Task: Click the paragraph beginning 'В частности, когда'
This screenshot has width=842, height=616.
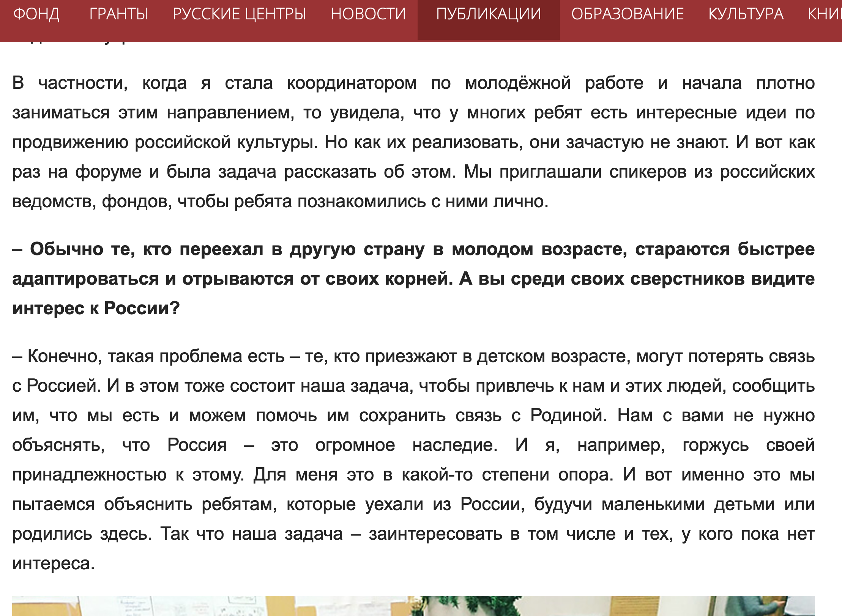Action: point(413,142)
